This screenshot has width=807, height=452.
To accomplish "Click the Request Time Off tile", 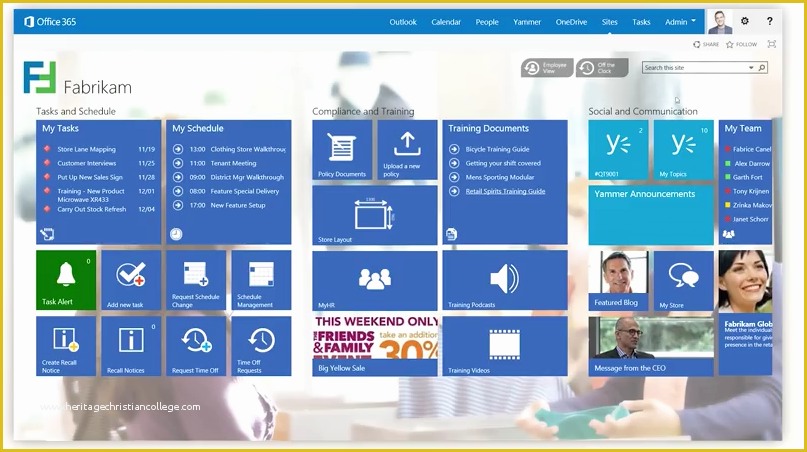I will pyautogui.click(x=196, y=346).
